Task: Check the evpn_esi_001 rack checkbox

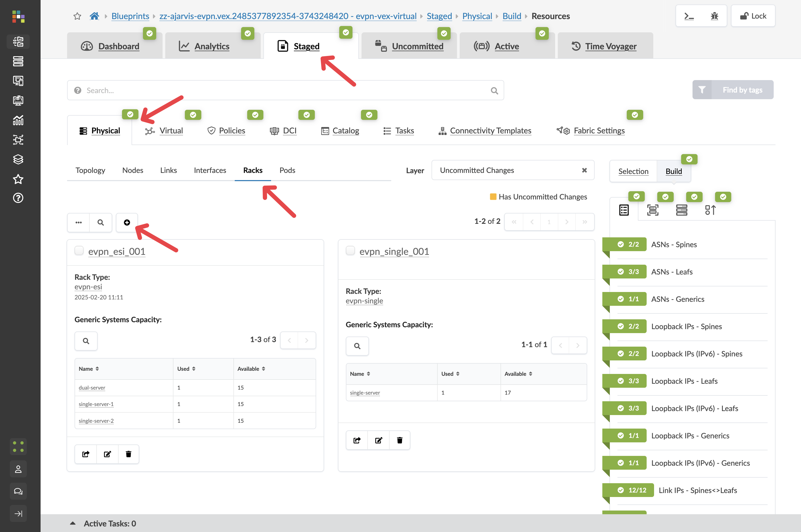Action: tap(79, 251)
